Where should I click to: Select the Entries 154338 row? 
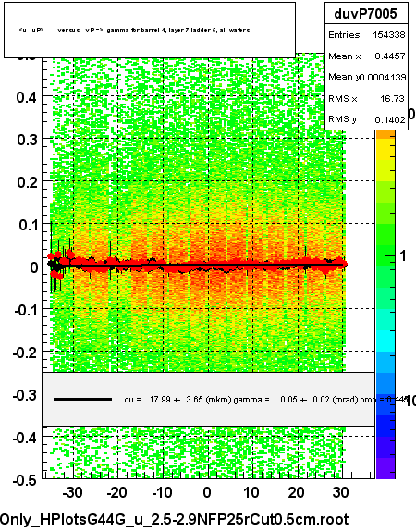point(366,34)
